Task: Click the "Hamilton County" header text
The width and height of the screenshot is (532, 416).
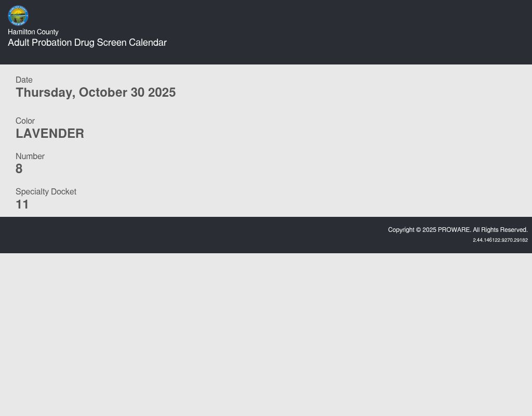Action: coord(33,32)
